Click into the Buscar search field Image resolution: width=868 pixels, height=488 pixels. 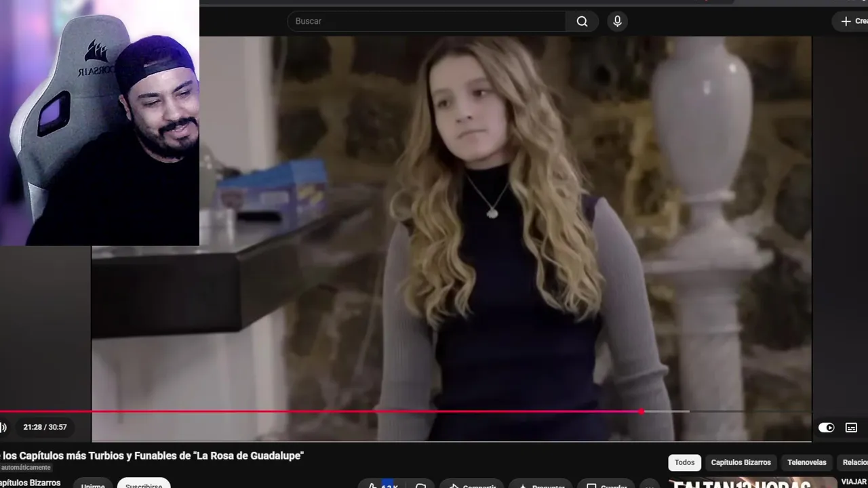pyautogui.click(x=427, y=21)
